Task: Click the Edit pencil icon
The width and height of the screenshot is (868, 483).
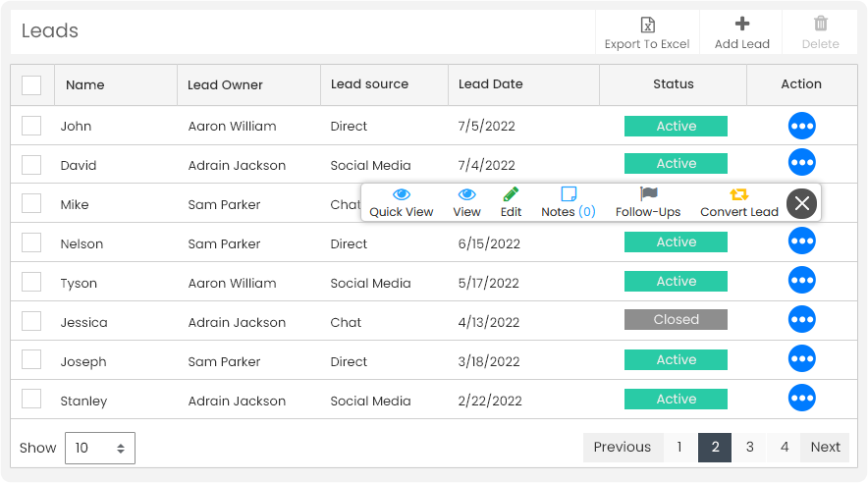Action: (x=511, y=194)
